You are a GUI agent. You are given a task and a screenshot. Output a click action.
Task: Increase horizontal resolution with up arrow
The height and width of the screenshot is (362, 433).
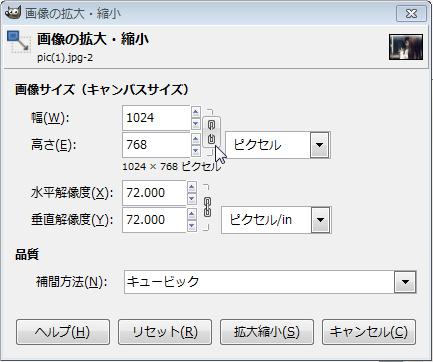[191, 187]
